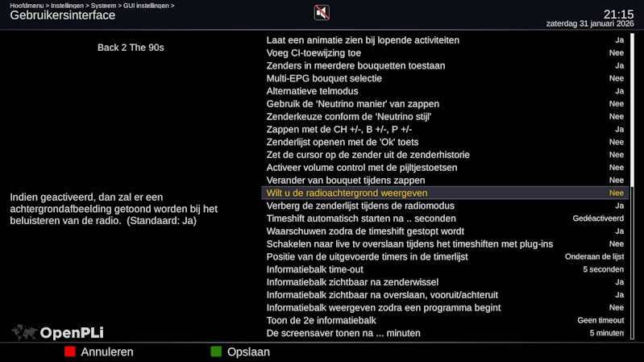Viewport: 644px width, 362px height.
Task: Change 'Informatiebalk time-out' 5 seconden value
Action: click(x=603, y=269)
